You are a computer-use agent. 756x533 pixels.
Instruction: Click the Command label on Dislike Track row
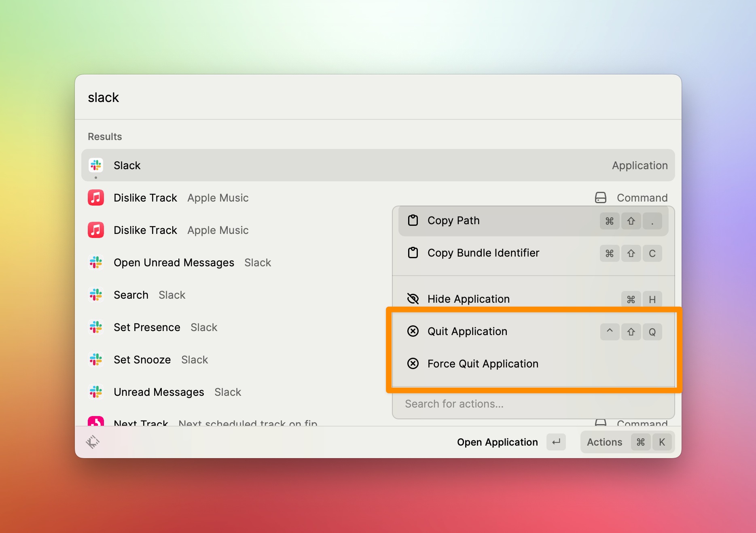642,197
